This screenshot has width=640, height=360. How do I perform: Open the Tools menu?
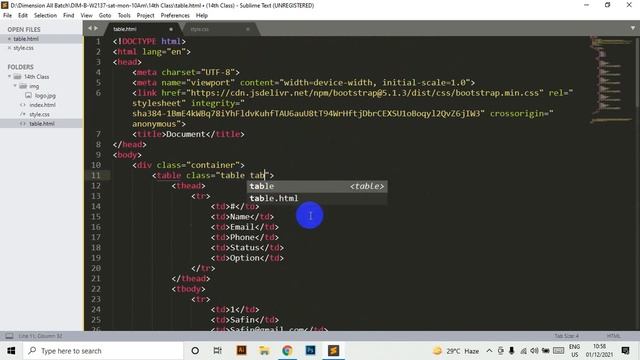[124, 16]
